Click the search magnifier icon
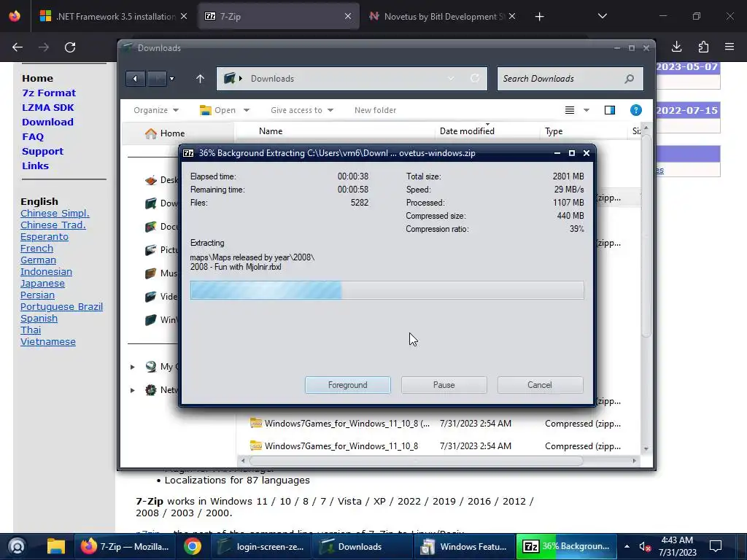The height and width of the screenshot is (560, 747). (x=630, y=79)
